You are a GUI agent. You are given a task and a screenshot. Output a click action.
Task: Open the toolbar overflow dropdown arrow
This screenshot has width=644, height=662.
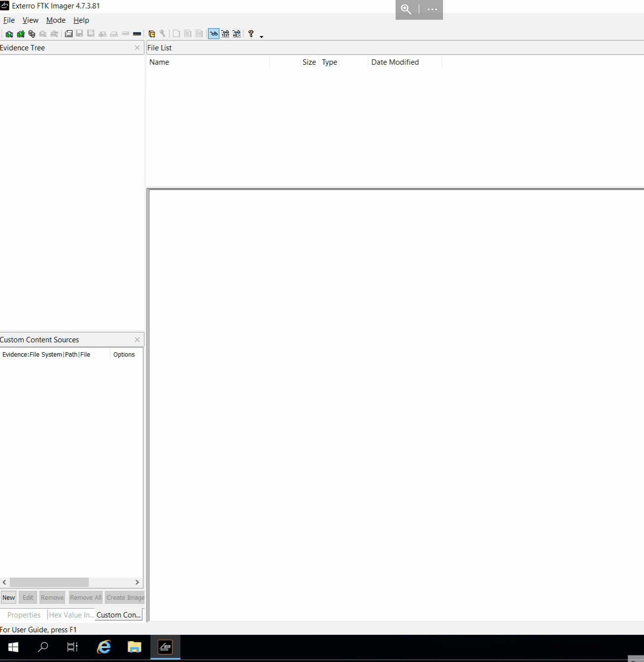(x=261, y=36)
